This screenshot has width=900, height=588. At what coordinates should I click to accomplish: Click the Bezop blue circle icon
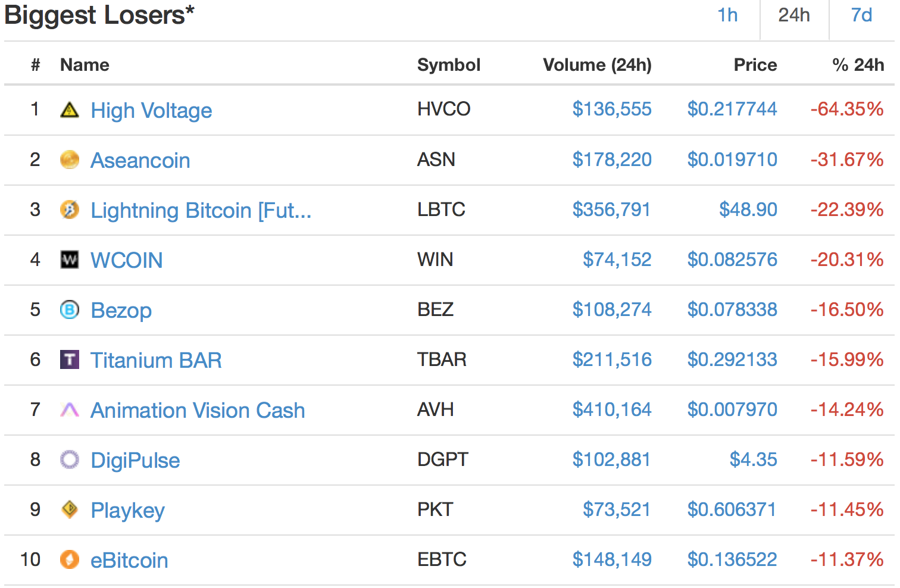[x=70, y=309]
